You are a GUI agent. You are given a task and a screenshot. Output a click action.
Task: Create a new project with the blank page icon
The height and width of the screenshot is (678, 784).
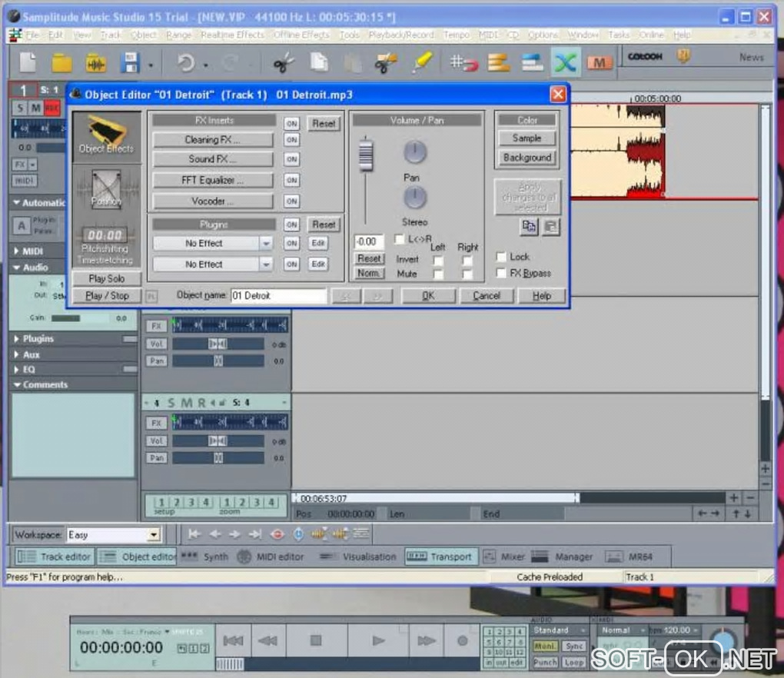(x=28, y=63)
